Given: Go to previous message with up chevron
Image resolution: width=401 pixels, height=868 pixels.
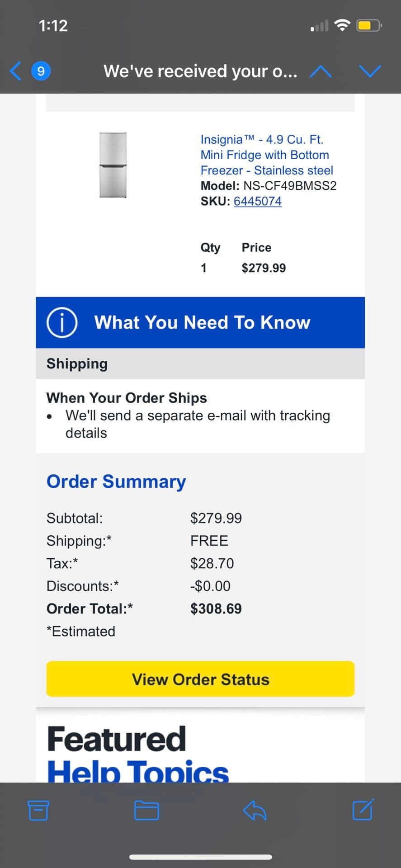Looking at the screenshot, I should 321,71.
